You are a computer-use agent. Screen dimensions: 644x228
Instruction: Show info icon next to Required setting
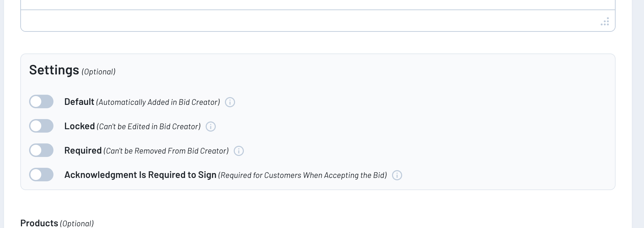pos(239,151)
